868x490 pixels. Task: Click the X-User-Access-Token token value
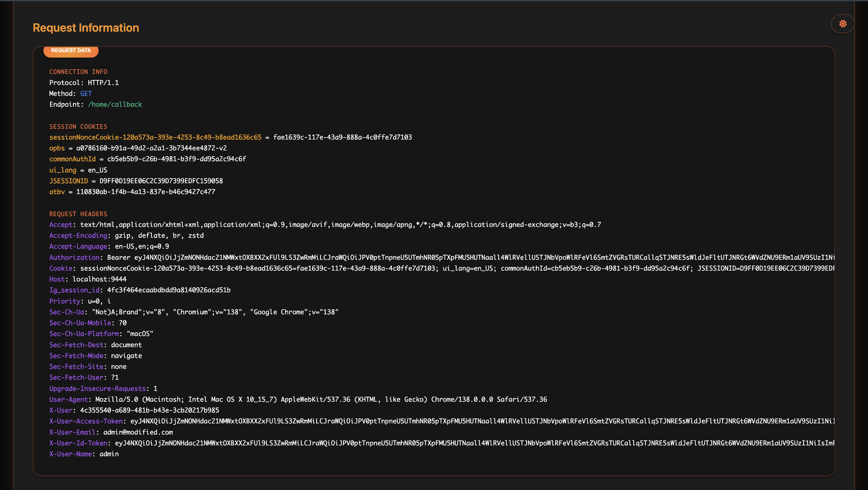[x=482, y=421]
